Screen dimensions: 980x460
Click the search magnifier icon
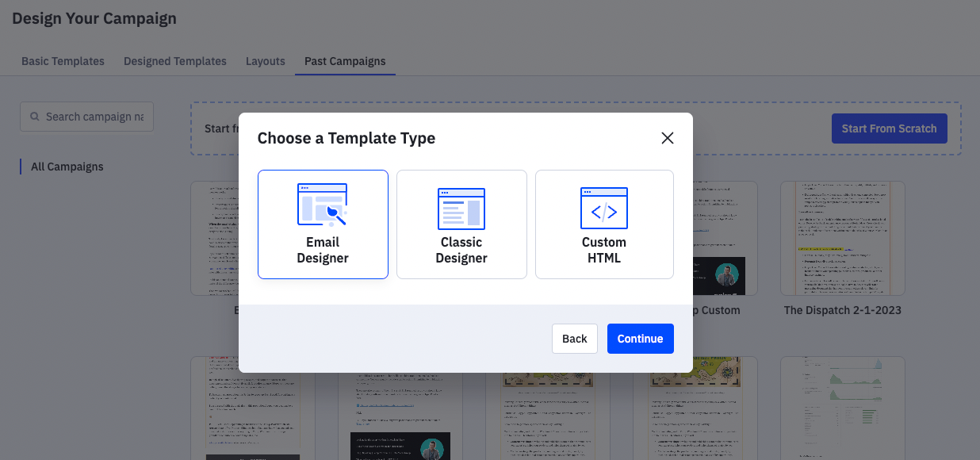point(35,117)
